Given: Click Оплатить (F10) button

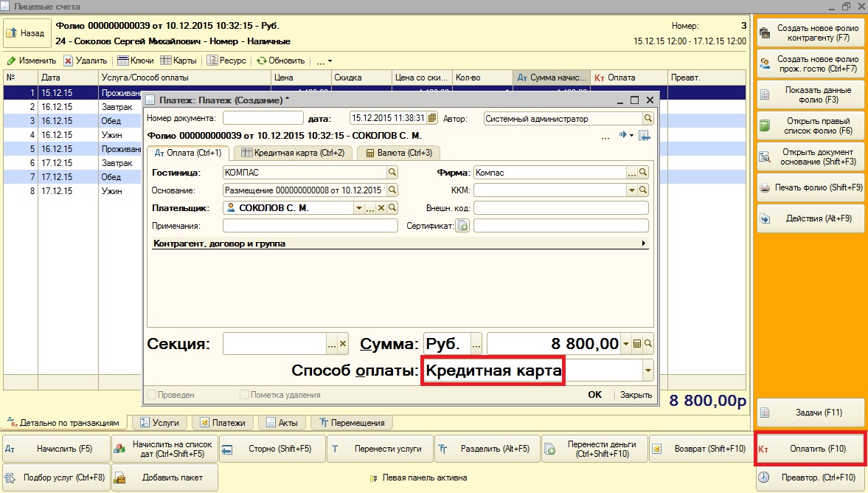Looking at the screenshot, I should [810, 449].
